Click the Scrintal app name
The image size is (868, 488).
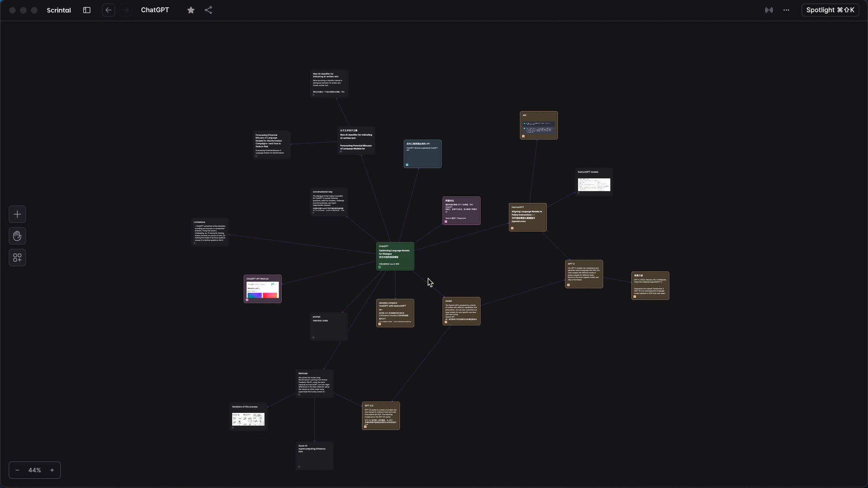click(x=59, y=10)
